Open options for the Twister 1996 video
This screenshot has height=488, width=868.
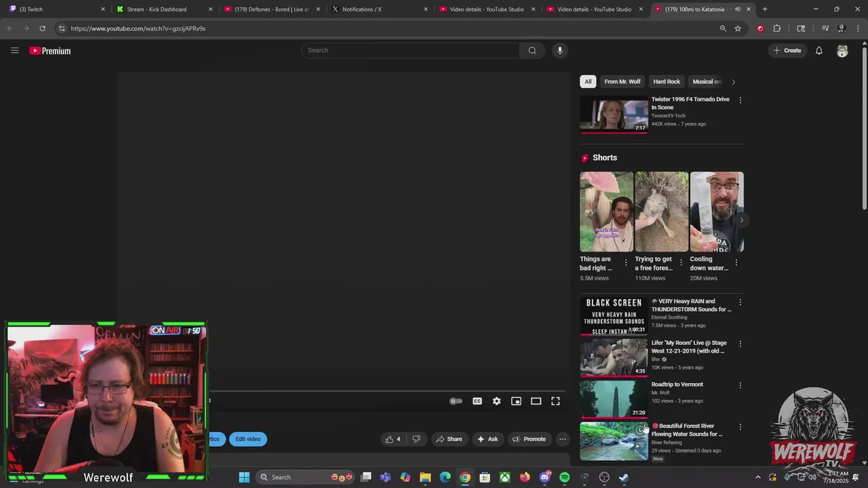(x=740, y=100)
